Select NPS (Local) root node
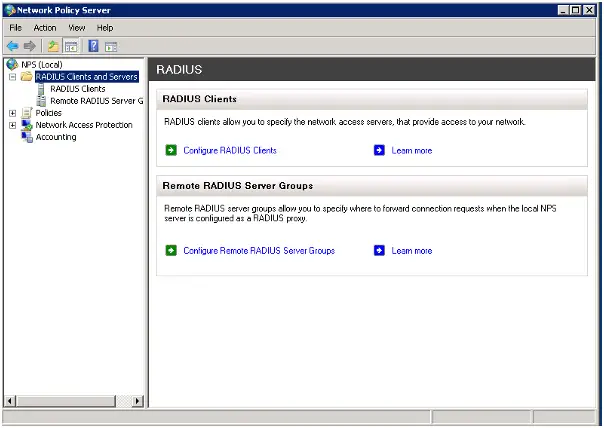 pyautogui.click(x=42, y=64)
